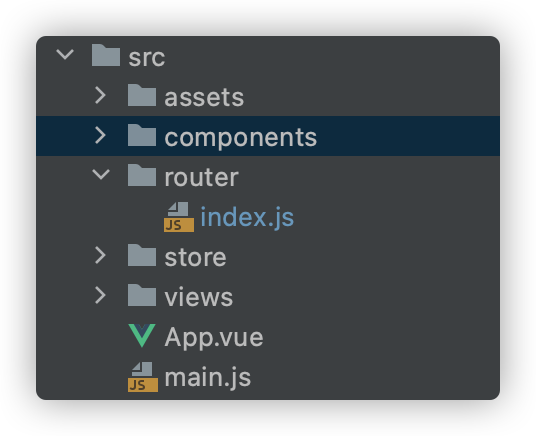Image resolution: width=536 pixels, height=436 pixels.
Task: Collapse the router folder chevron
Action: pyautogui.click(x=101, y=174)
